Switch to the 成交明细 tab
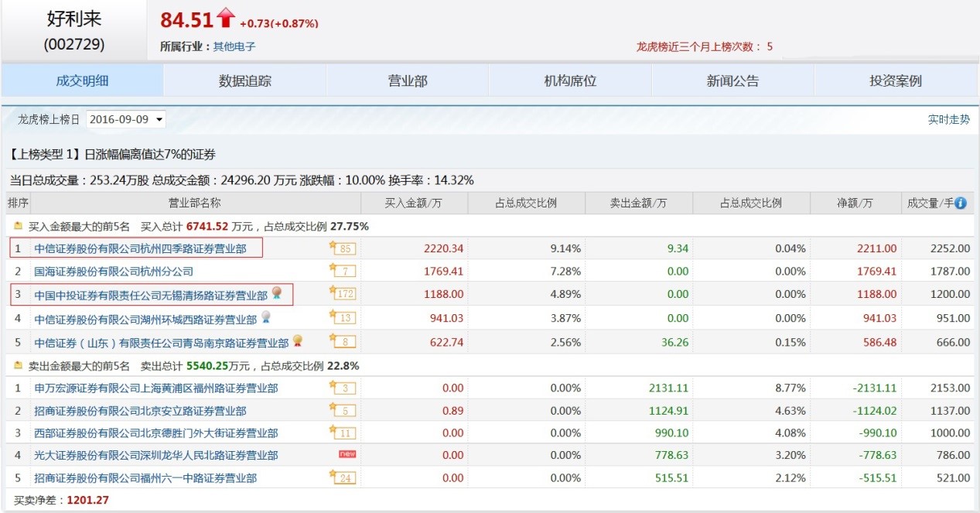 pos(82,80)
